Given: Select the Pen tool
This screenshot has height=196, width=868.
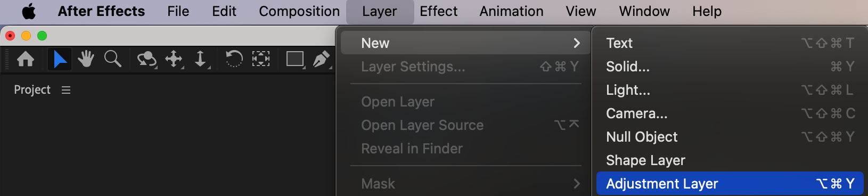Looking at the screenshot, I should coord(322,59).
